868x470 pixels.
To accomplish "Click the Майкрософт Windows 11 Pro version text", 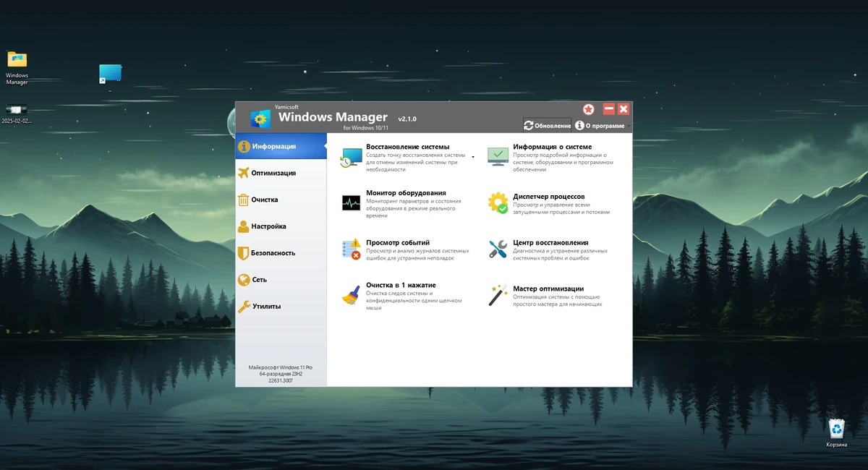I will [281, 374].
